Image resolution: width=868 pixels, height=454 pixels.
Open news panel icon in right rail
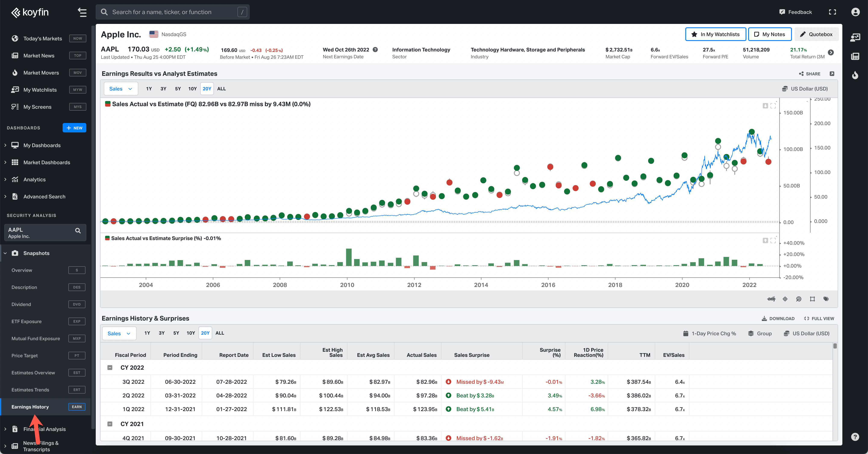coord(855,56)
